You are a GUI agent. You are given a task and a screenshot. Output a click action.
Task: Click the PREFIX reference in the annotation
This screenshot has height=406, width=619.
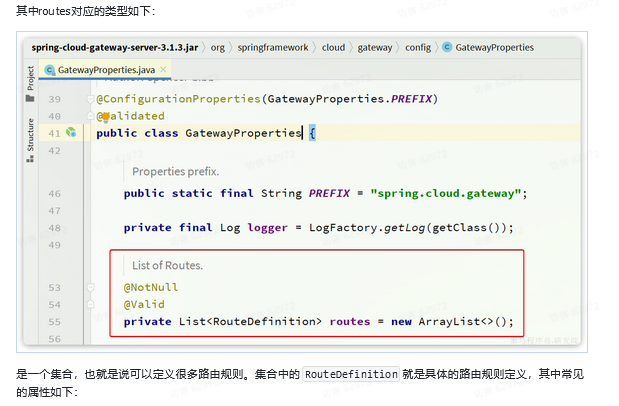[411, 99]
